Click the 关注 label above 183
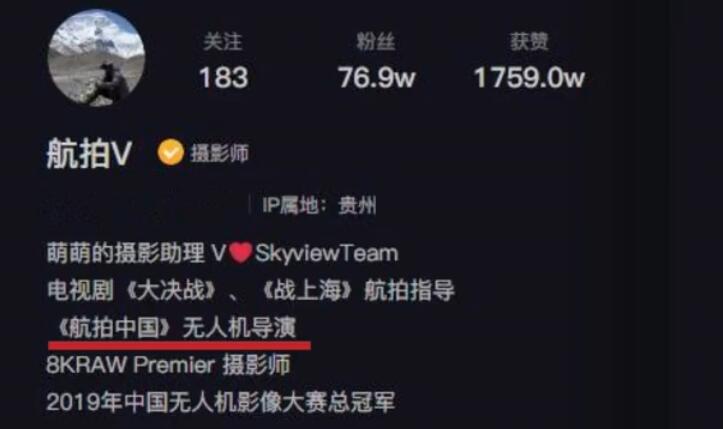This screenshot has height=429, width=723. click(223, 42)
